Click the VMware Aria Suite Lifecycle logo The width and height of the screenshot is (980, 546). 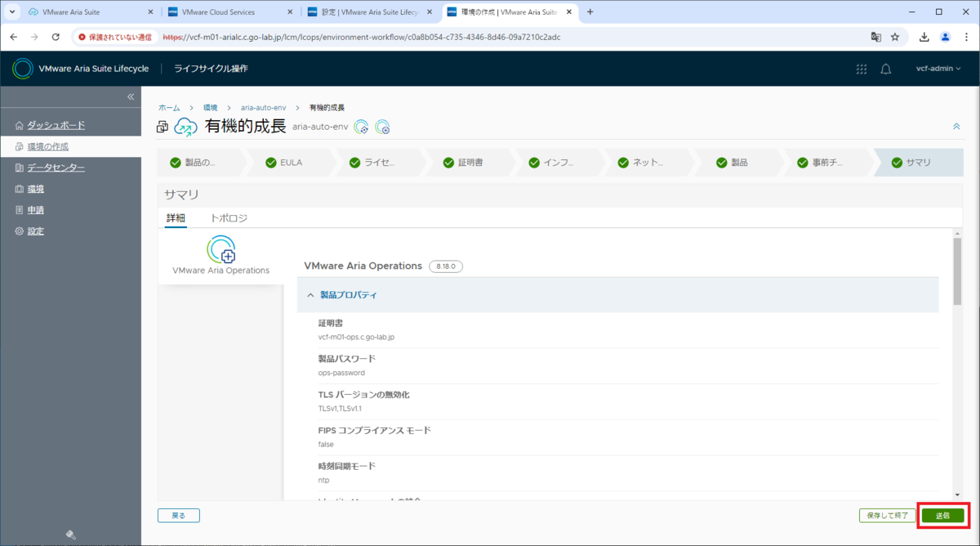pos(23,69)
